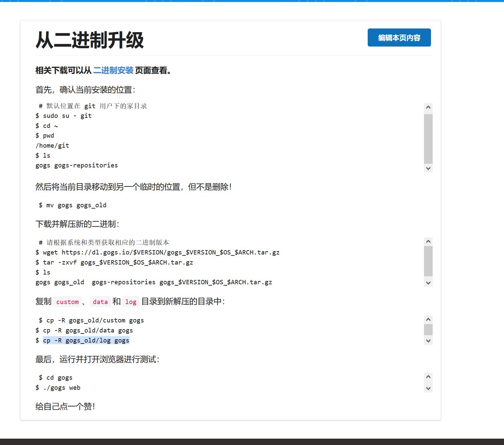The image size is (504, 445).
Task: Click the line 'cp -R gogs_old/custom gogs'
Action: (91, 320)
